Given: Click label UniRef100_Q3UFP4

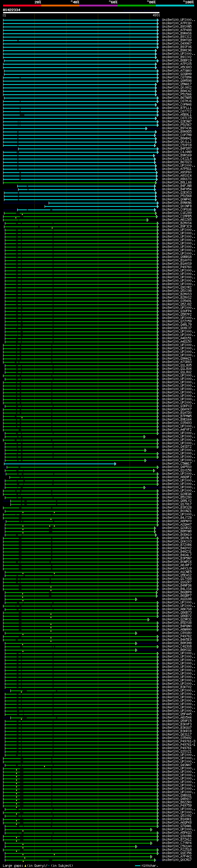Looking at the screenshot, I should click(177, 311).
